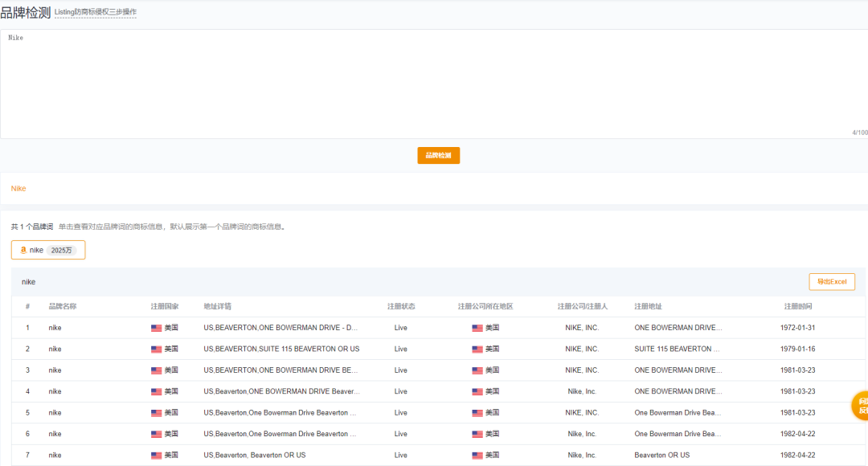868x466 pixels.
Task: Click row number 3 in the table
Action: pos(27,370)
